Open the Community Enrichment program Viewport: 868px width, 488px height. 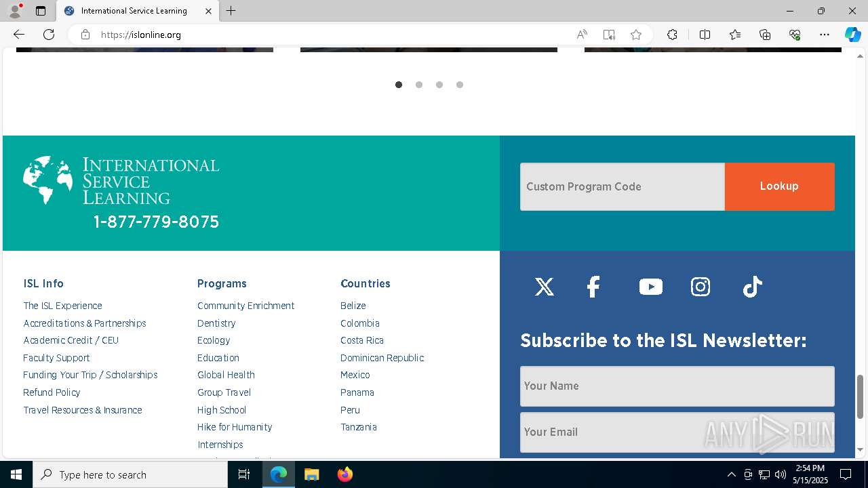click(246, 306)
